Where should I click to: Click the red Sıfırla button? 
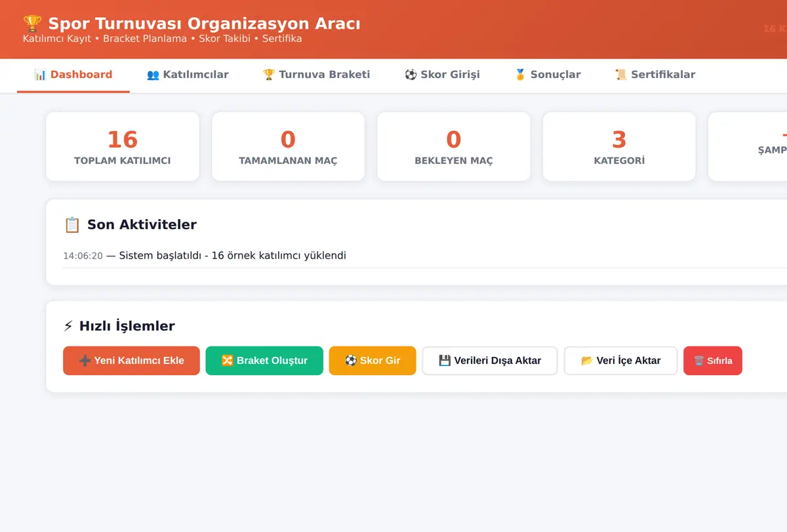713,361
